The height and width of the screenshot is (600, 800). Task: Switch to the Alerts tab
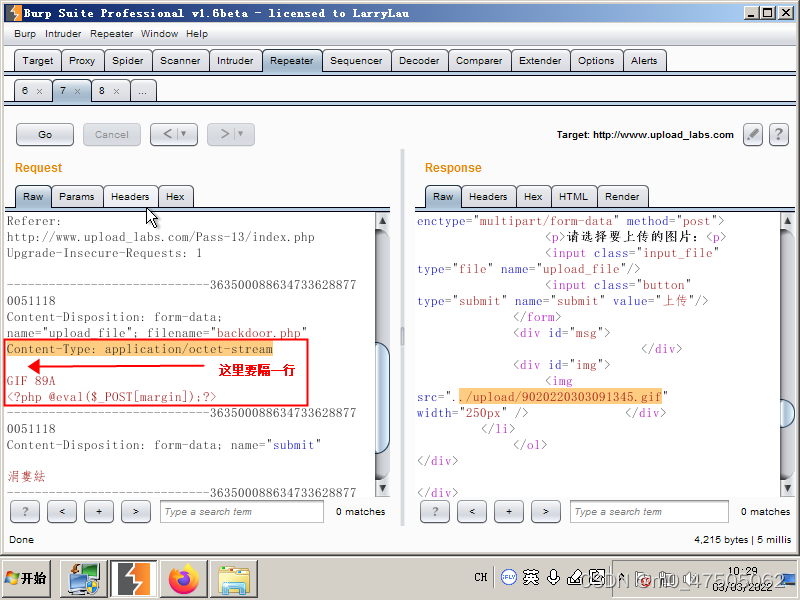pyautogui.click(x=644, y=61)
